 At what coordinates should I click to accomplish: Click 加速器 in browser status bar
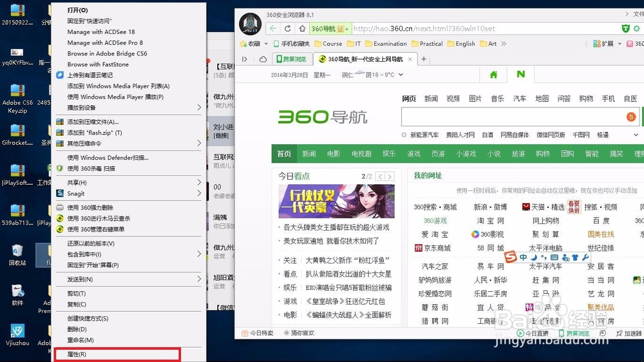point(629,333)
